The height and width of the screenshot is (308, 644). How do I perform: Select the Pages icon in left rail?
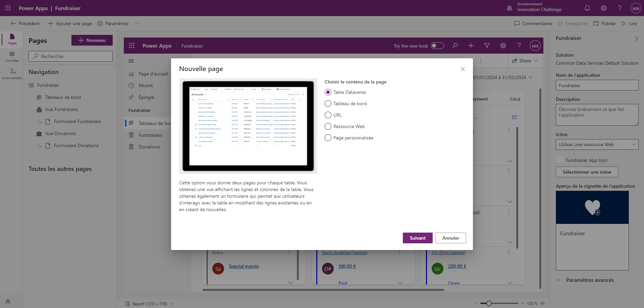click(12, 39)
